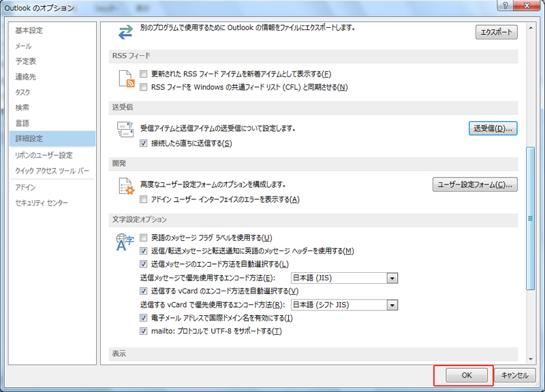Click キャンセル to discard changes

[515, 376]
